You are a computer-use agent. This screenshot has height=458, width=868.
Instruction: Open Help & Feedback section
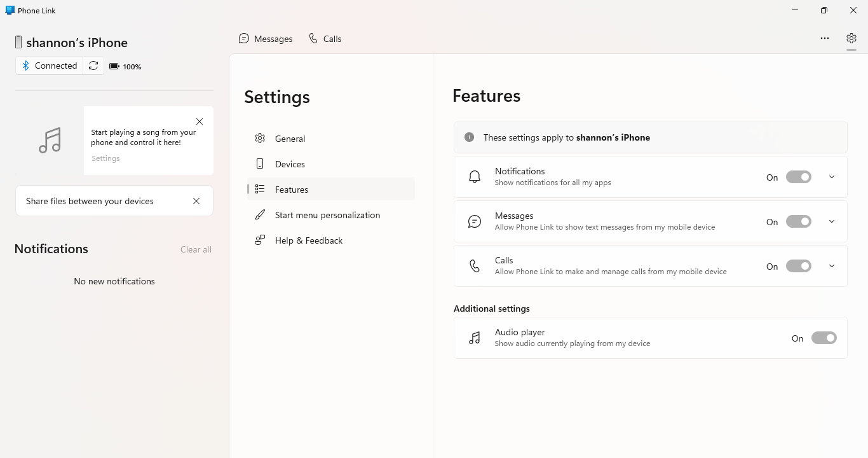click(331, 240)
